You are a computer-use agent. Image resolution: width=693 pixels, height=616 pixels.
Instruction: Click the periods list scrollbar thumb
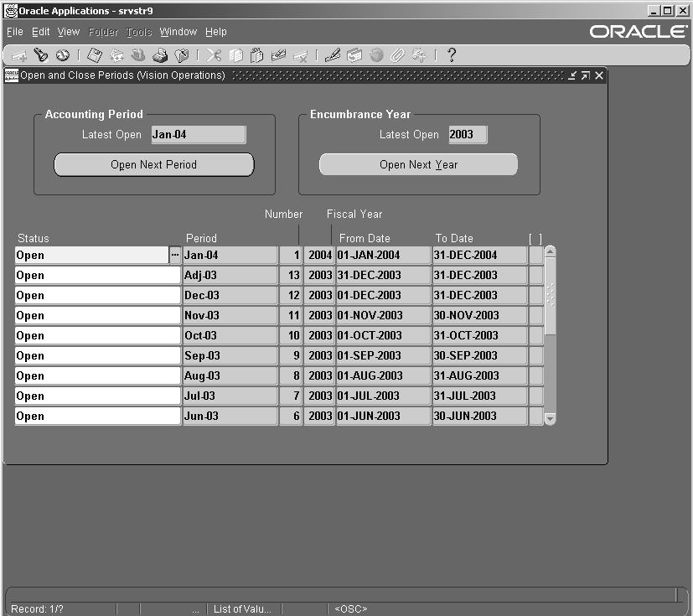click(550, 296)
